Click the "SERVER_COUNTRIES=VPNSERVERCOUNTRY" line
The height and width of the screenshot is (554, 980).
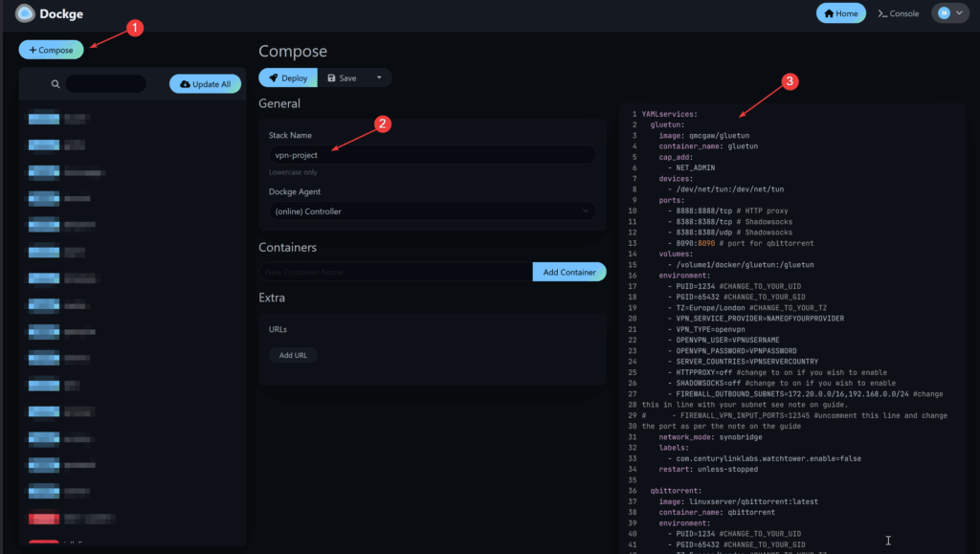tap(743, 362)
